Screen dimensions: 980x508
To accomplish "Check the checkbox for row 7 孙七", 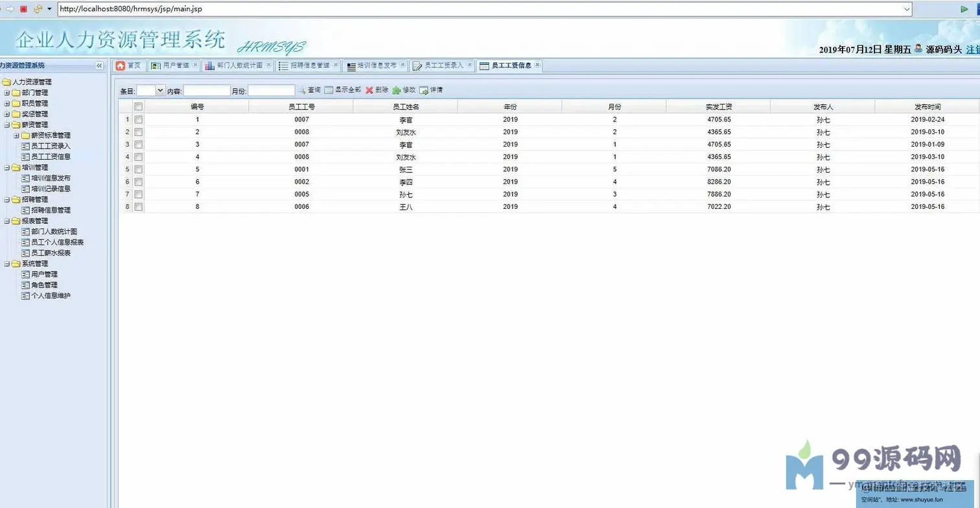I will [138, 194].
